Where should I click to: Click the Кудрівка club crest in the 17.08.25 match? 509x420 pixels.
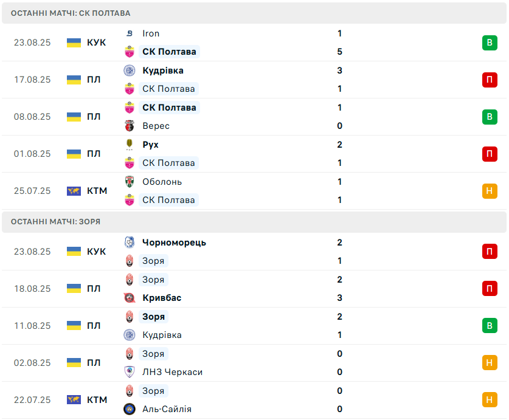(129, 71)
